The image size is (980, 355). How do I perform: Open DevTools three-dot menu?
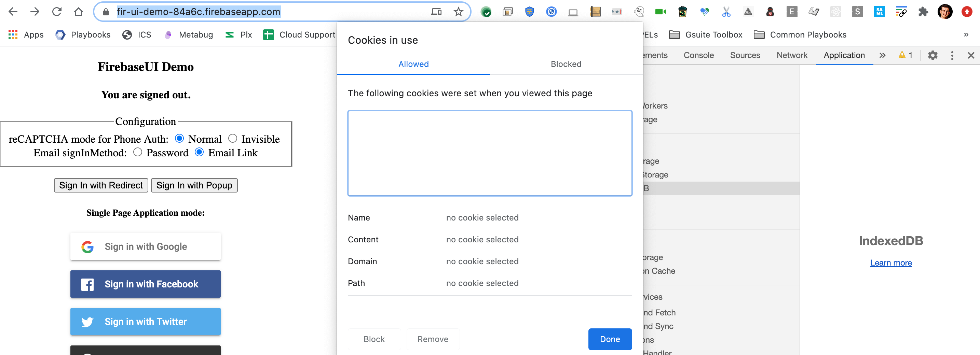tap(952, 56)
